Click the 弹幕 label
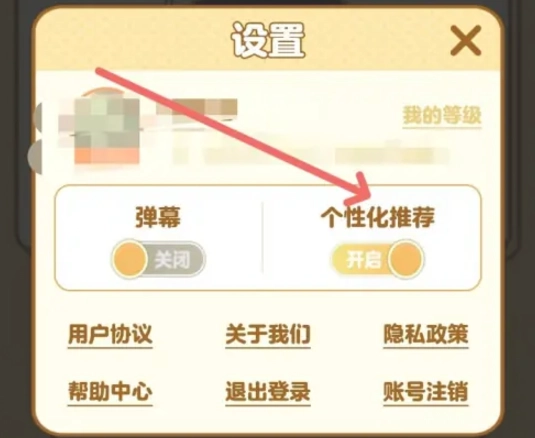The image size is (535, 438). [x=158, y=217]
